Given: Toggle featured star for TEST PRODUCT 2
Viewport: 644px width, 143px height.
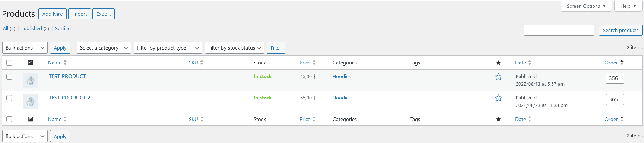Looking at the screenshot, I should click(498, 98).
